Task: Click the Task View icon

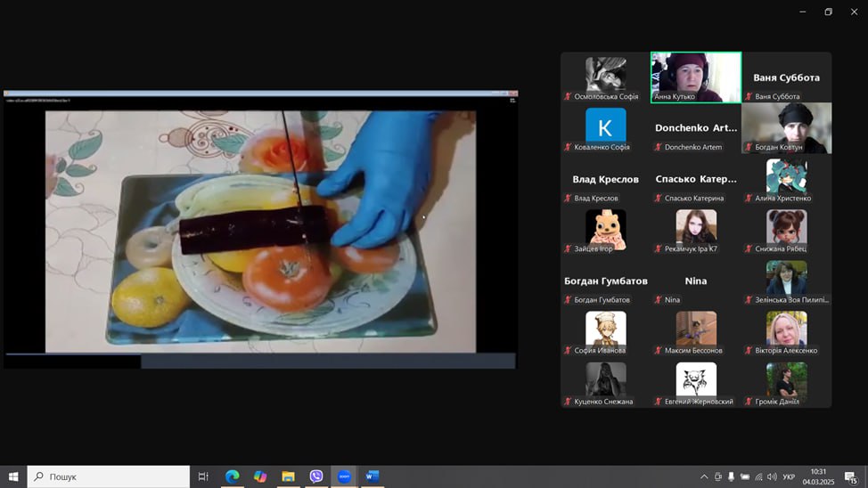Action: coord(203,476)
